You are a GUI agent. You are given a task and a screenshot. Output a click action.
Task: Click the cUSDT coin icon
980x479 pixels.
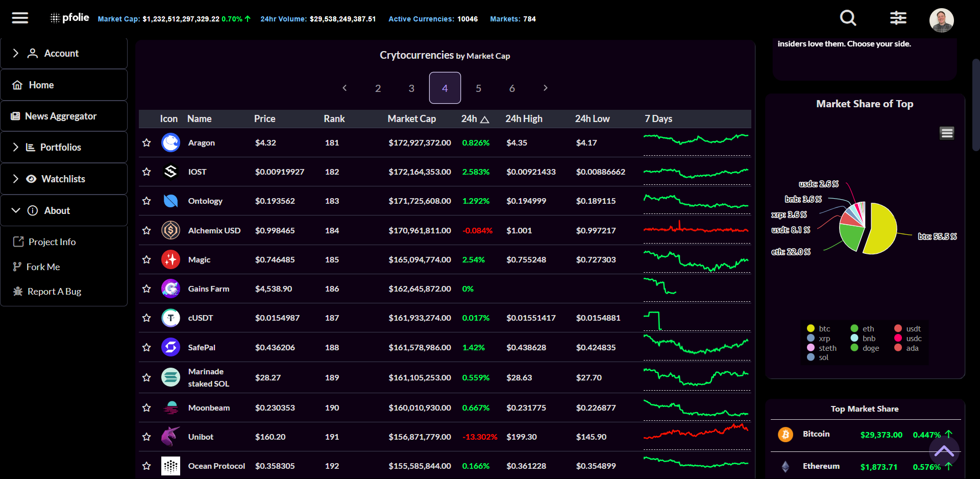[170, 318]
